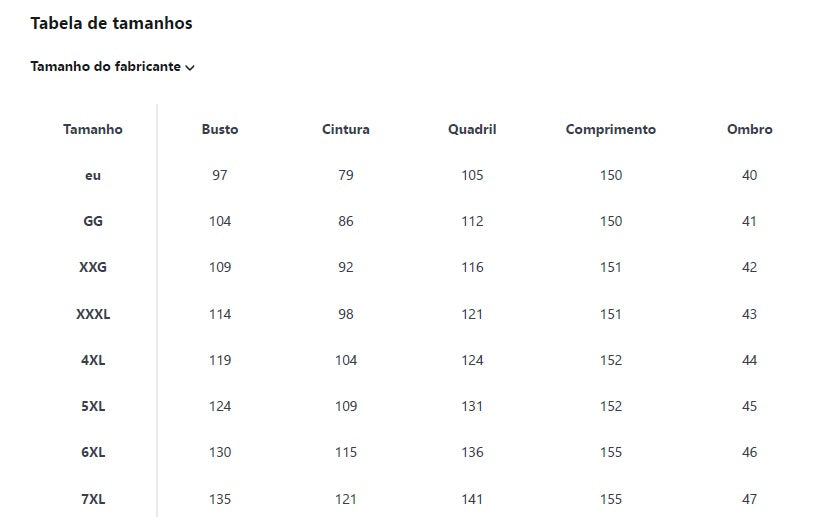Image resolution: width=833 pixels, height=517 pixels.
Task: Click the Busto value 97
Action: click(x=220, y=175)
